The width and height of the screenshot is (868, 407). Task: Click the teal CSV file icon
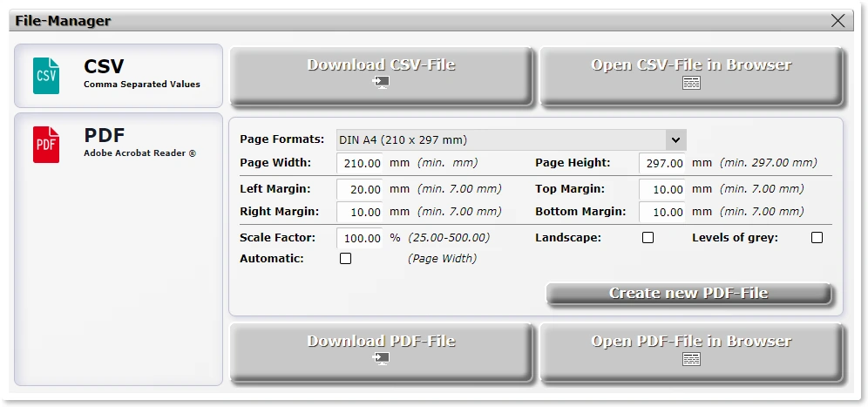pyautogui.click(x=46, y=76)
